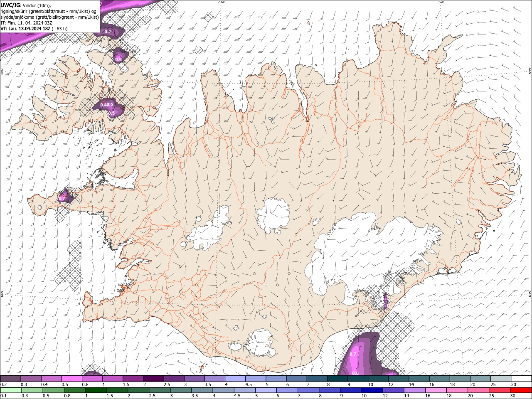The image size is (532, 399).
Task: Click the '12' label under upper legend row
Action: pos(391,384)
